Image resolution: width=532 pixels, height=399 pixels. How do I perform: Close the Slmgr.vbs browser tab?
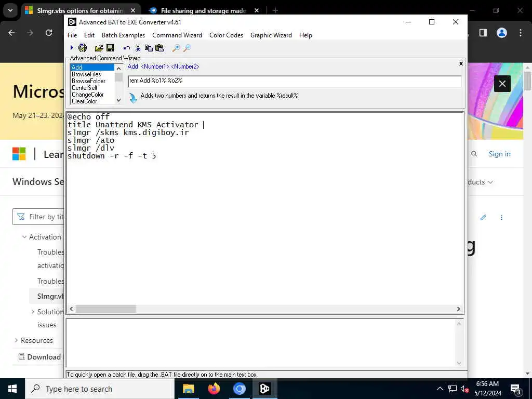133,10
